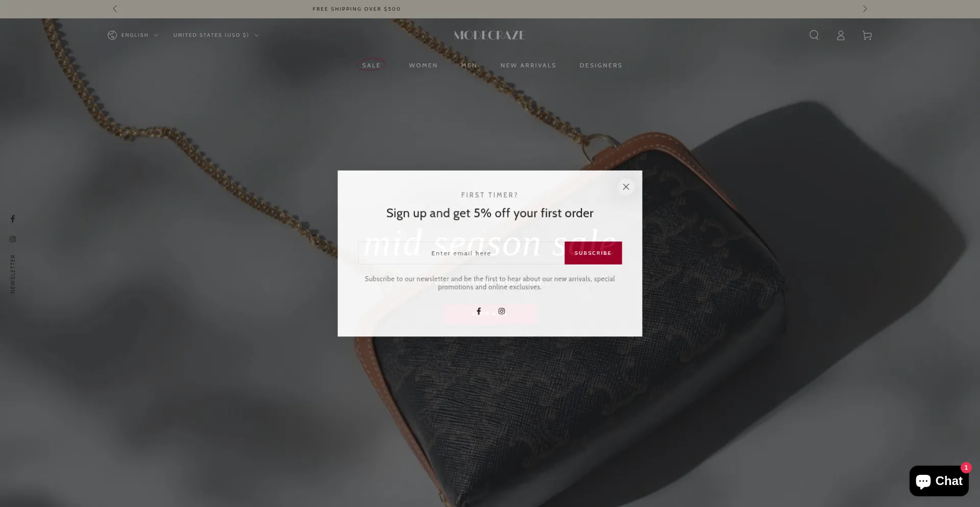Close the newsletter signup popup
Viewport: 980px width, 507px height.
coord(626,187)
